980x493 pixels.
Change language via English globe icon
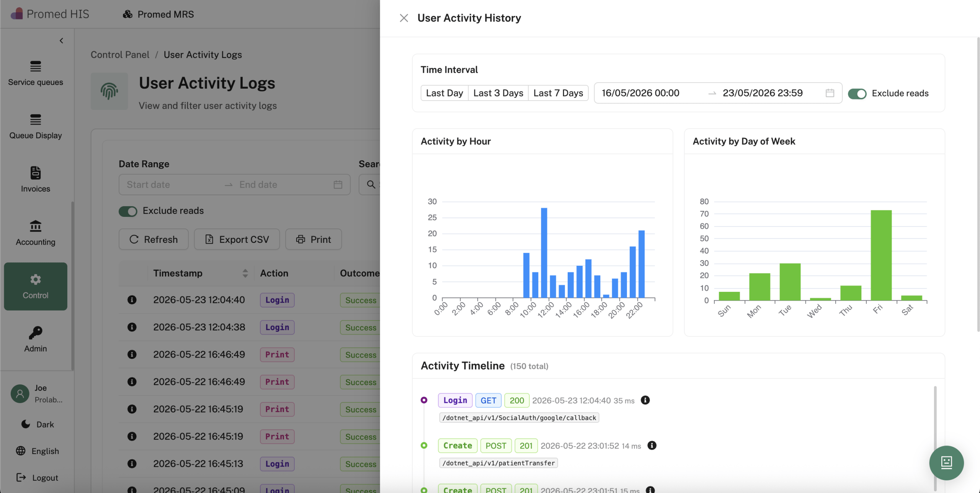21,451
